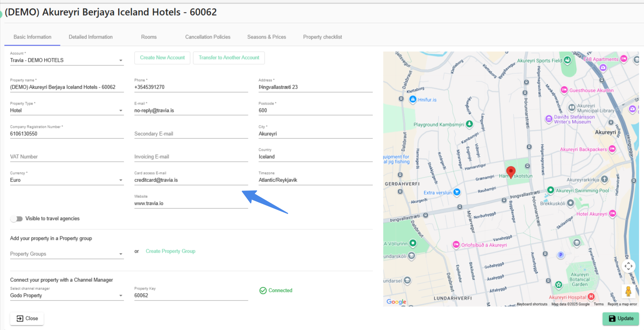Click Create New Account button

162,58
